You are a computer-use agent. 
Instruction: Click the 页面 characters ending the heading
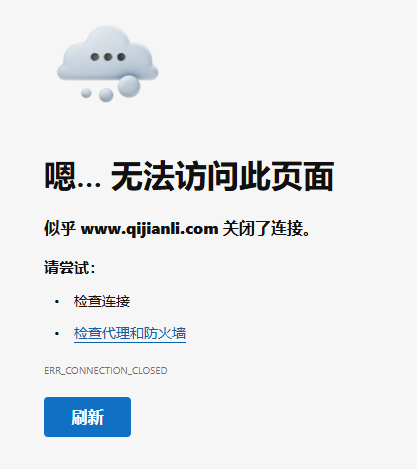tap(302, 176)
